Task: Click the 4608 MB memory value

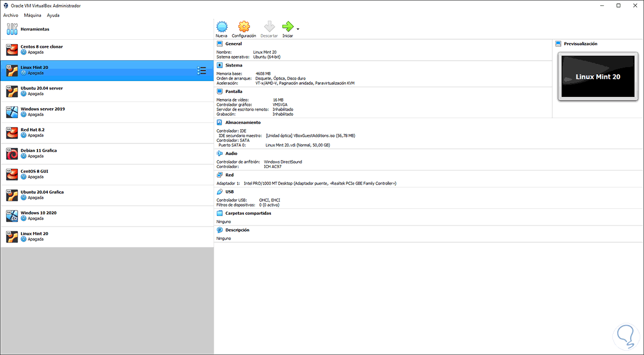Action: click(x=265, y=74)
